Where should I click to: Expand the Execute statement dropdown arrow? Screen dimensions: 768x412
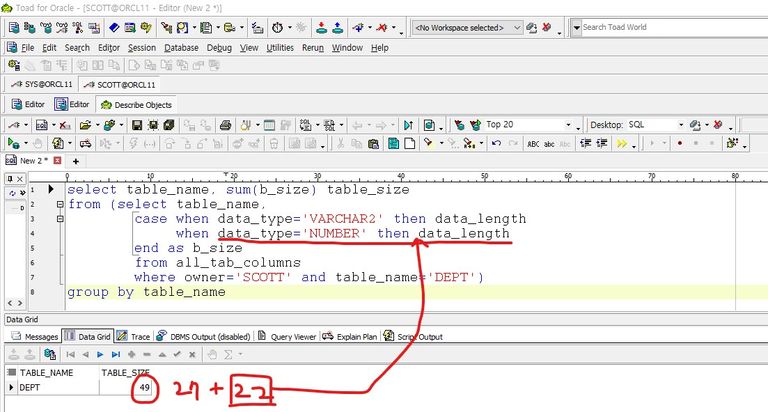(25, 144)
